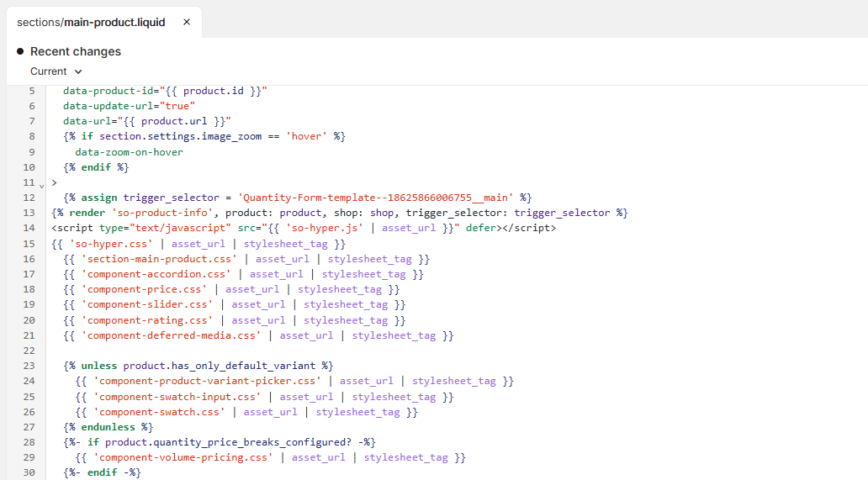The image size is (868, 480).
Task: Click 'so-hyper.css' on line 15
Action: pos(111,243)
